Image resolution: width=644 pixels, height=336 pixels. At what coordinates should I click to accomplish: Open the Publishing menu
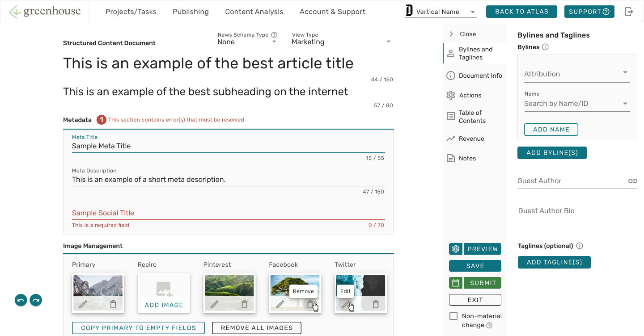tap(191, 12)
